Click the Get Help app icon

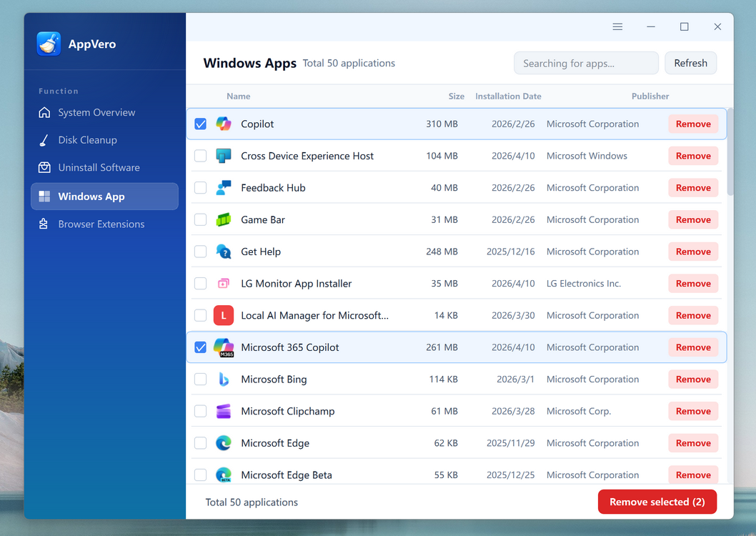point(224,252)
